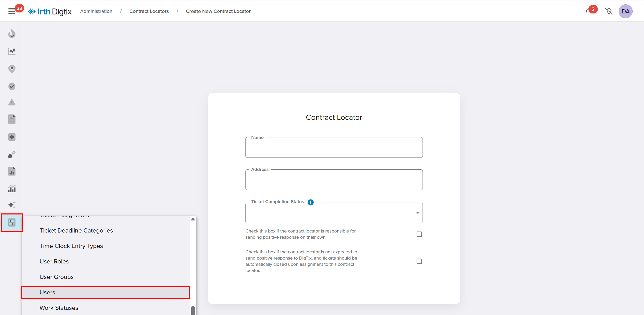The height and width of the screenshot is (315, 644).
Task: Toggle the crossed-out location icon in the header
Action: [609, 11]
